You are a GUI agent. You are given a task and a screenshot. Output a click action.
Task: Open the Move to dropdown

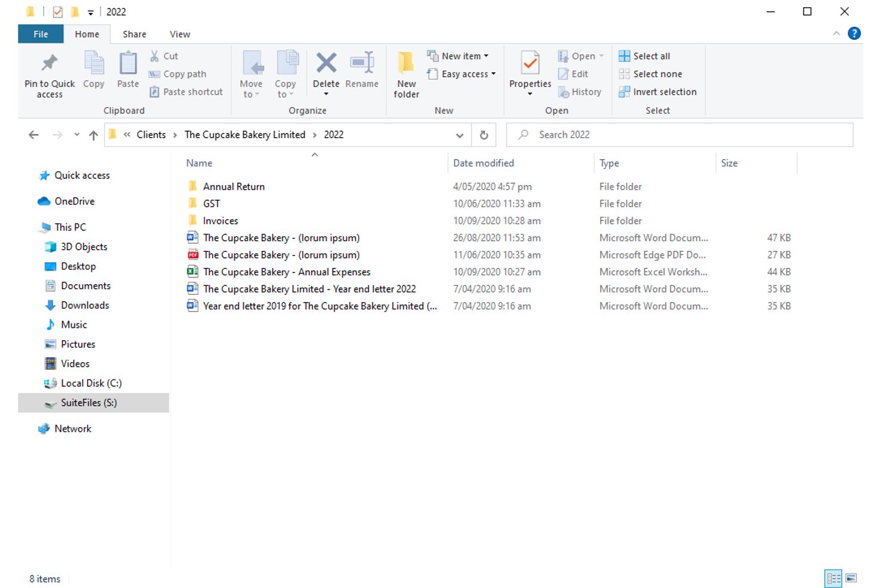coord(251,89)
